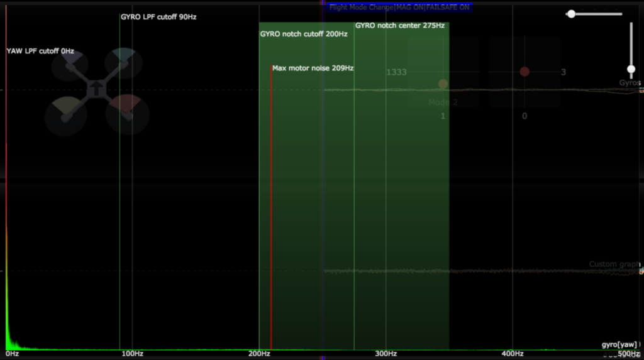Image resolution: width=644 pixels, height=360 pixels.
Task: Click the horizontal zoom slider handle
Action: 571,14
